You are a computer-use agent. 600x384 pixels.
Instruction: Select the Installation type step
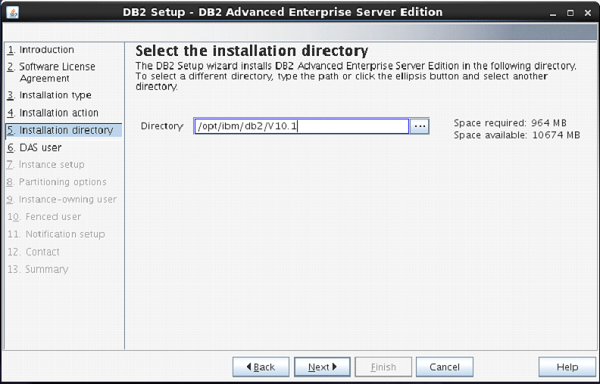point(49,95)
